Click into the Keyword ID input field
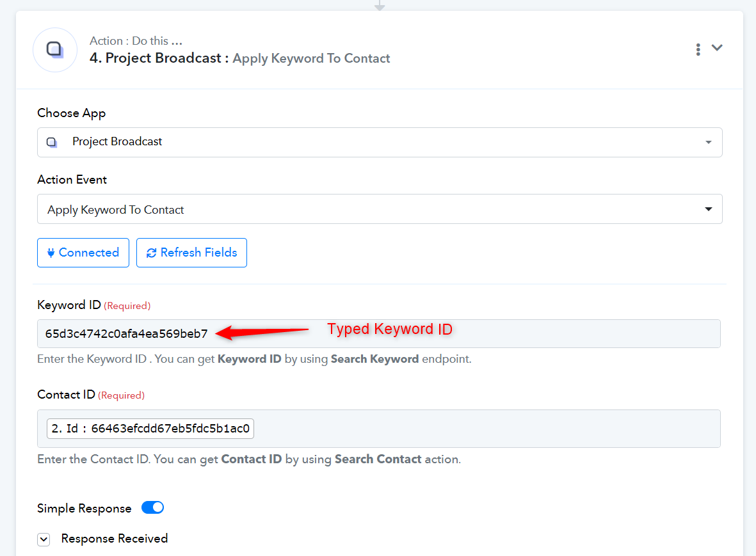The width and height of the screenshot is (756, 556). 378,333
